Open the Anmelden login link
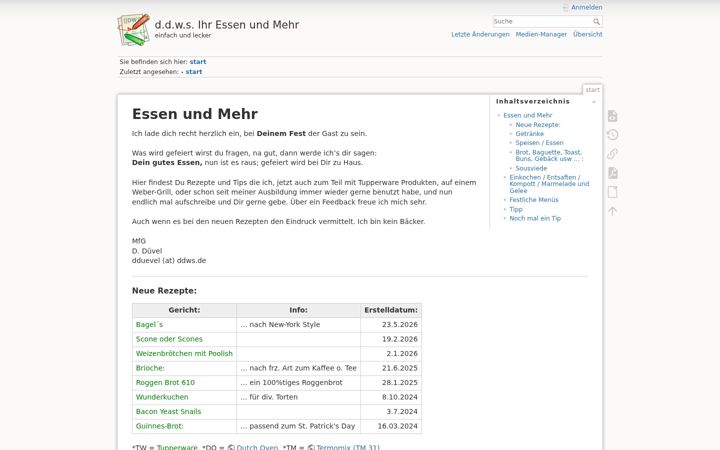Viewport: 720px width, 450px height. pyautogui.click(x=586, y=7)
